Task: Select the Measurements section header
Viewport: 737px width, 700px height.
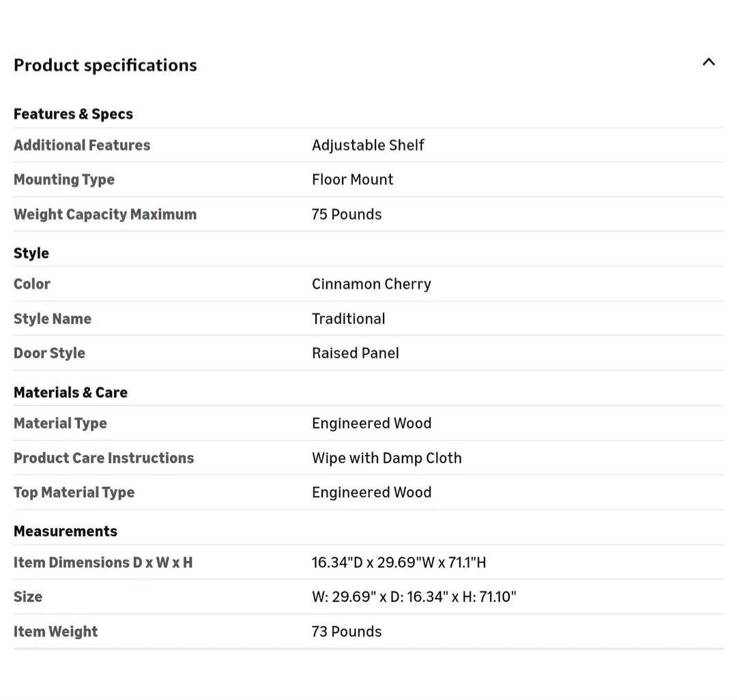Action: pyautogui.click(x=66, y=531)
